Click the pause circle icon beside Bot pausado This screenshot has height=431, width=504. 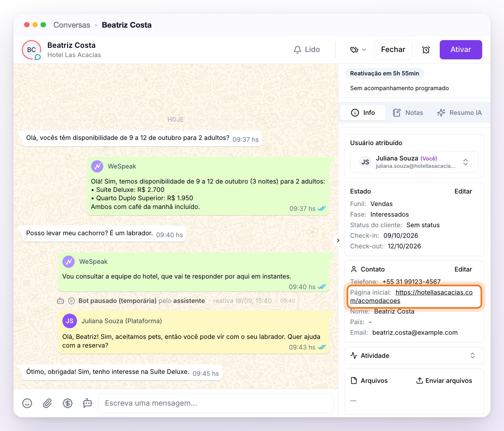tap(72, 301)
